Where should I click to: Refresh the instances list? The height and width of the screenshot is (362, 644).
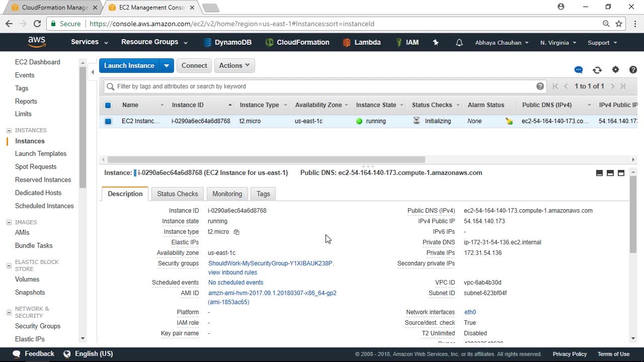click(x=597, y=70)
